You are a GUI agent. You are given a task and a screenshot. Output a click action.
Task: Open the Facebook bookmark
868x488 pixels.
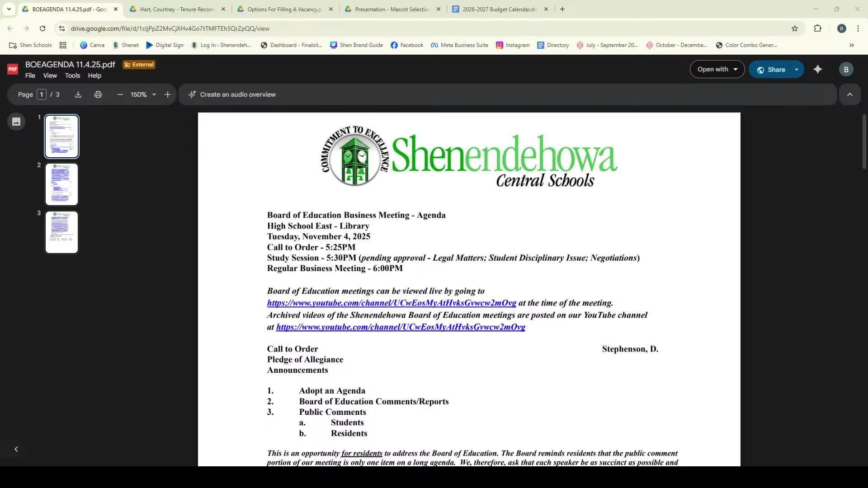click(406, 45)
